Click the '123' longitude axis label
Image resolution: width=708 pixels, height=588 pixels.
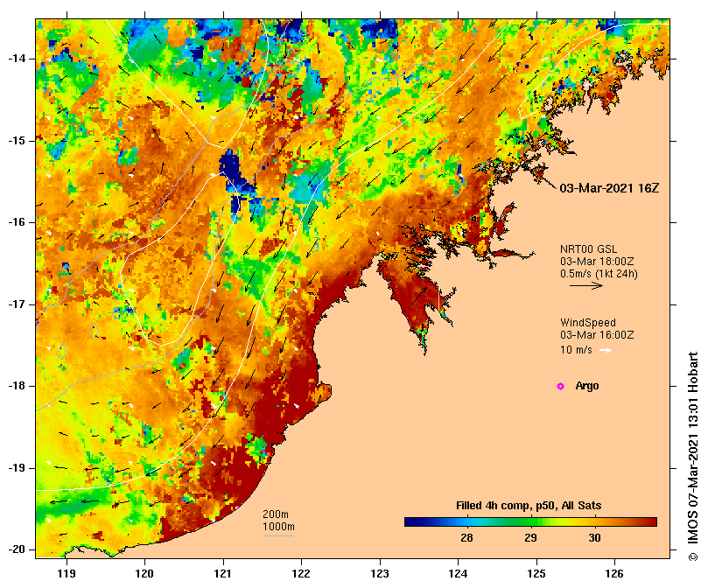coord(380,573)
